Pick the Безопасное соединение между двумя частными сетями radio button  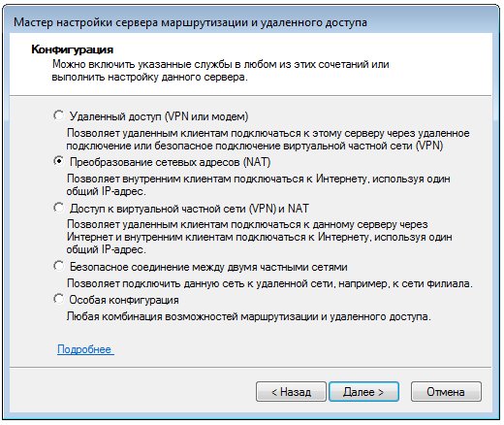[58, 266]
